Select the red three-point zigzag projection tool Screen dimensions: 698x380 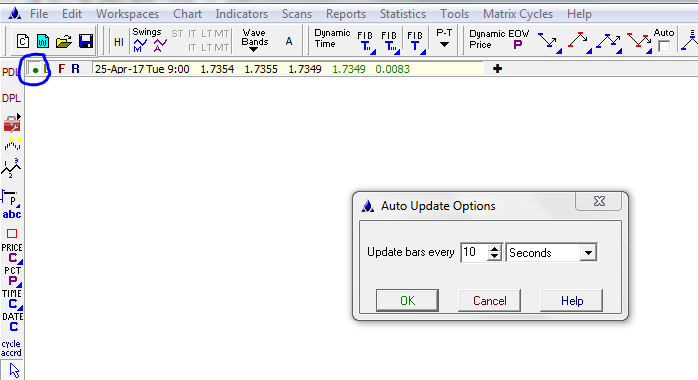coord(638,42)
